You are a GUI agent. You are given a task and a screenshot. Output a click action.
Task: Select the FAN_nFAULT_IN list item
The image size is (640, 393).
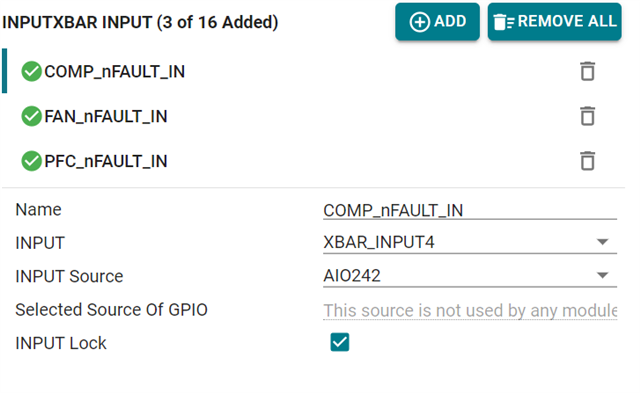(x=313, y=116)
